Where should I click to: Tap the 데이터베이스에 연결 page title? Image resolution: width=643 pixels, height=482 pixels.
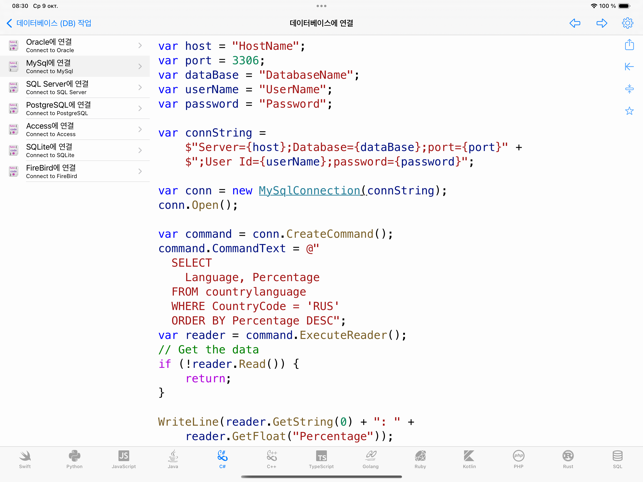coord(321,23)
